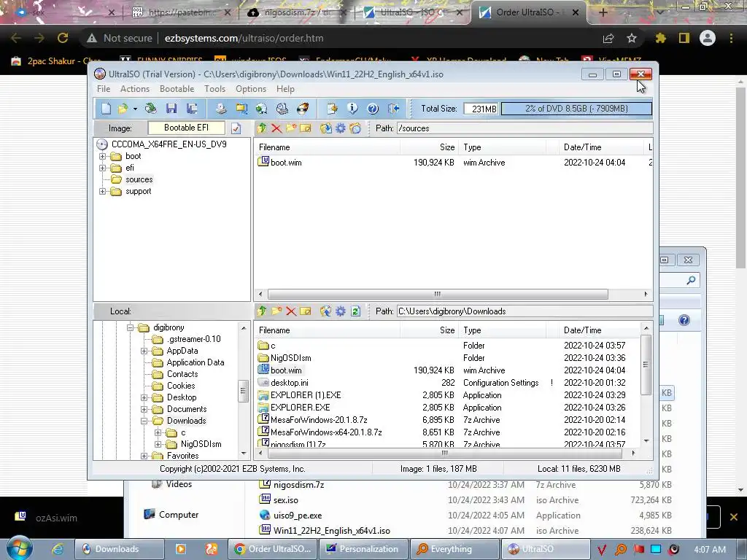Click the Save floppy disk icon
This screenshot has width=747, height=560.
(x=171, y=109)
